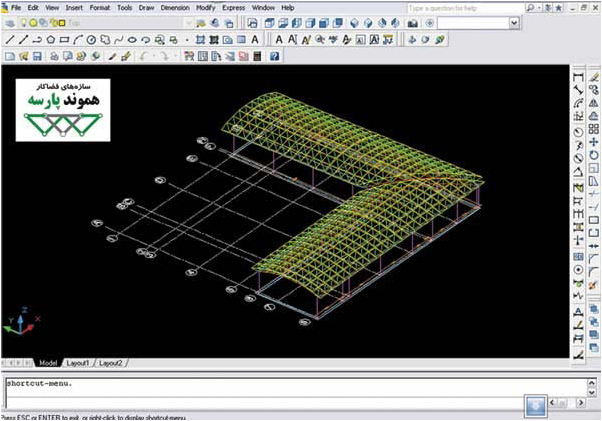Select the Rectangle drawing tool
Viewport: 602px width, 421px height.
point(64,40)
